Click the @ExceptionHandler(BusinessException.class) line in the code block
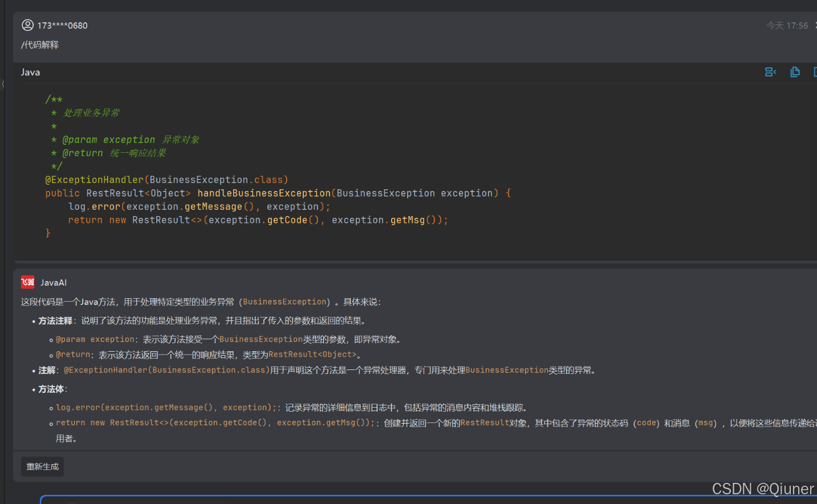The height and width of the screenshot is (504, 817). pos(167,180)
